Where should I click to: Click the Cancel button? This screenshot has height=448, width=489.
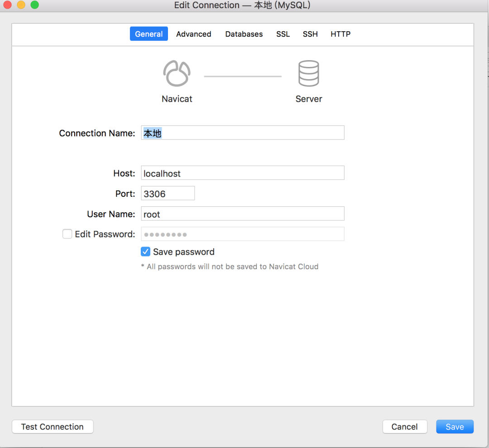404,427
